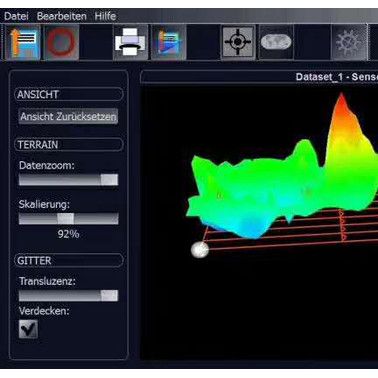The image size is (378, 378).
Task: Click the white sphere marker in 3D view
Action: point(200,250)
